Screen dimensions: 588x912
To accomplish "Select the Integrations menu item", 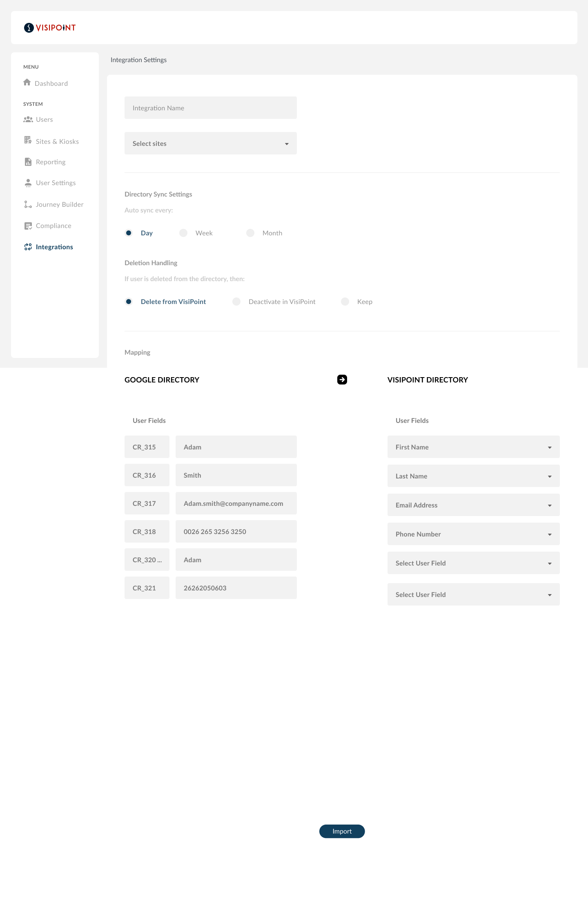I will tap(54, 247).
